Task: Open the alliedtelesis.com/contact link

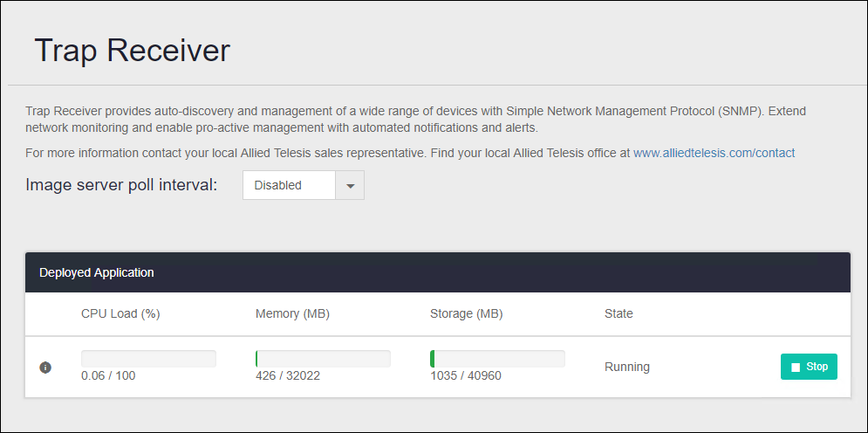Action: pyautogui.click(x=714, y=153)
